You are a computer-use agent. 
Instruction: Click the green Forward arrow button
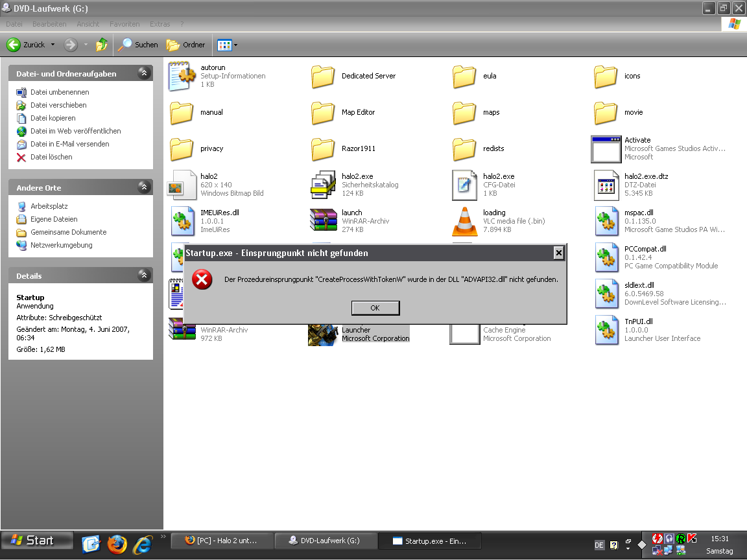71,45
